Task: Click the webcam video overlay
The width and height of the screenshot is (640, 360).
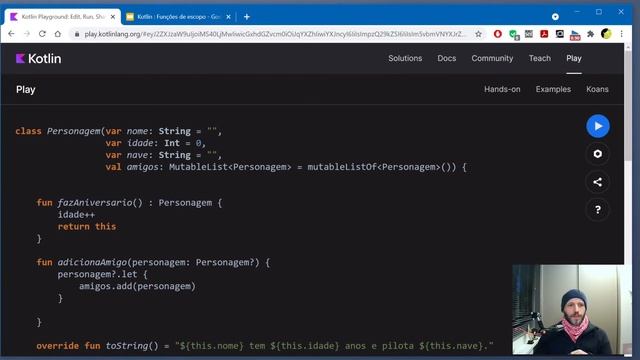Action: click(572, 309)
